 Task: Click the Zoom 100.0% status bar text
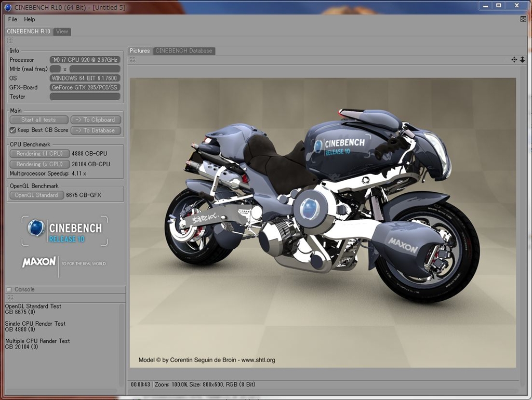pos(170,384)
